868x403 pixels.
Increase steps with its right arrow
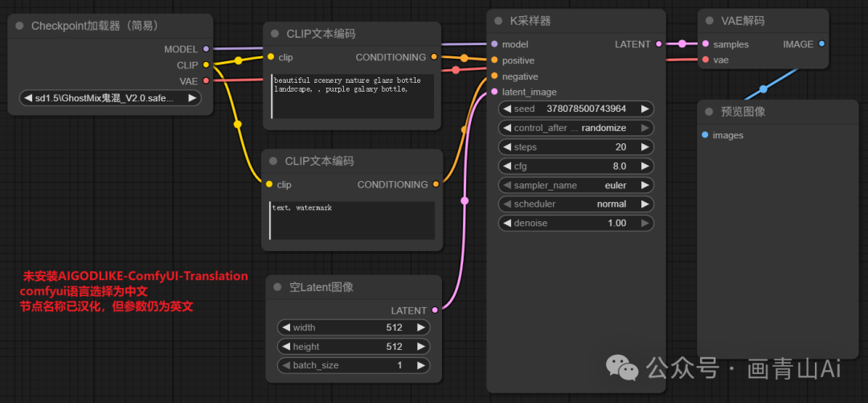tap(645, 147)
